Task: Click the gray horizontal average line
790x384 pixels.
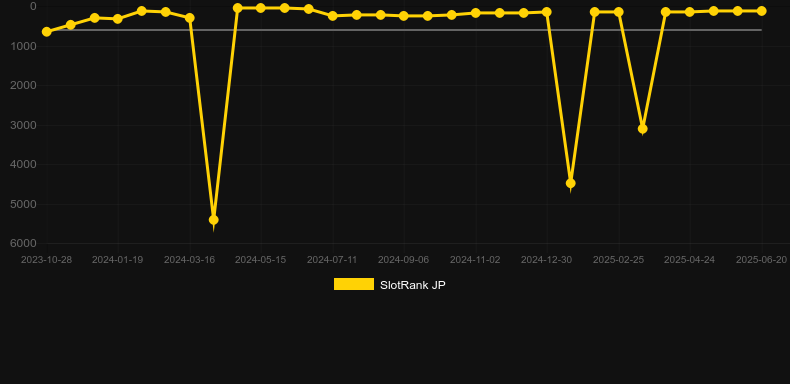Action: tap(403, 30)
